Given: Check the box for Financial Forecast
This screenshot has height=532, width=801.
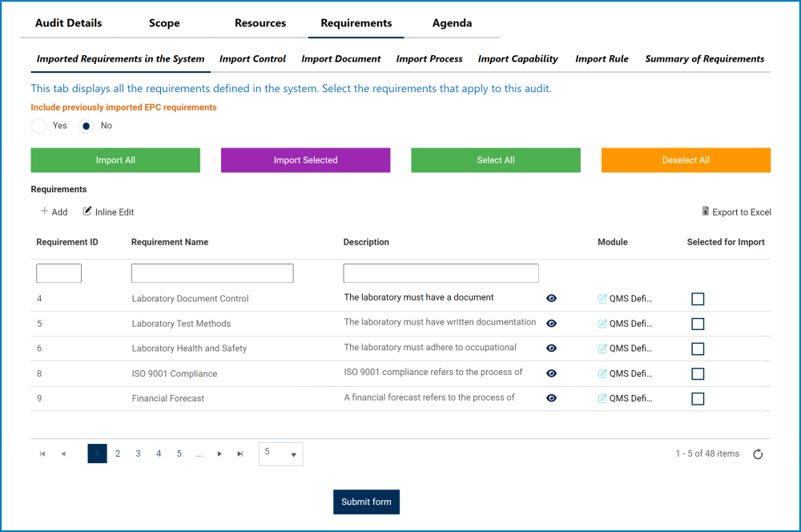Looking at the screenshot, I should 698,399.
